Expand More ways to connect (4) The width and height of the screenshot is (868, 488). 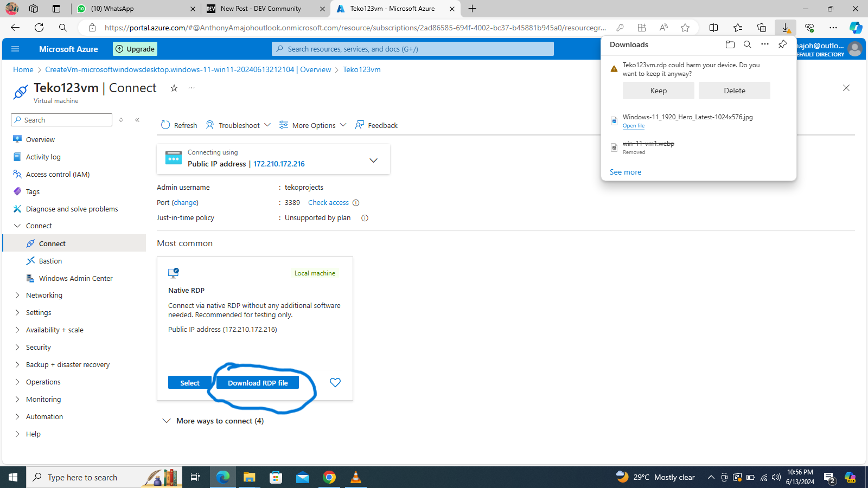pyautogui.click(x=213, y=421)
